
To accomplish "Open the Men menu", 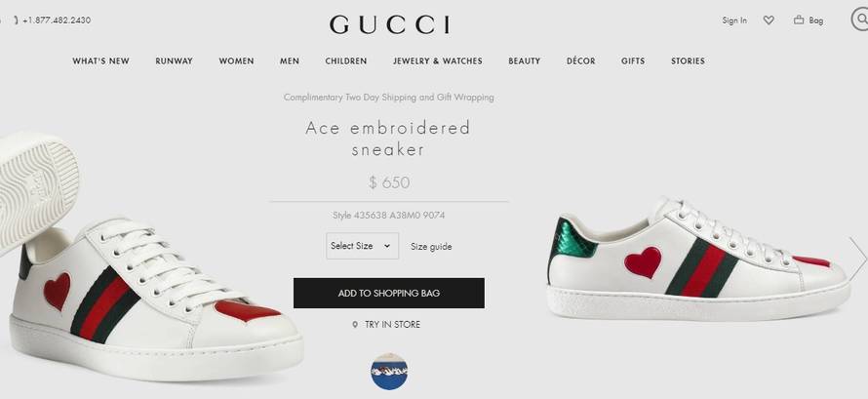I will pyautogui.click(x=290, y=60).
